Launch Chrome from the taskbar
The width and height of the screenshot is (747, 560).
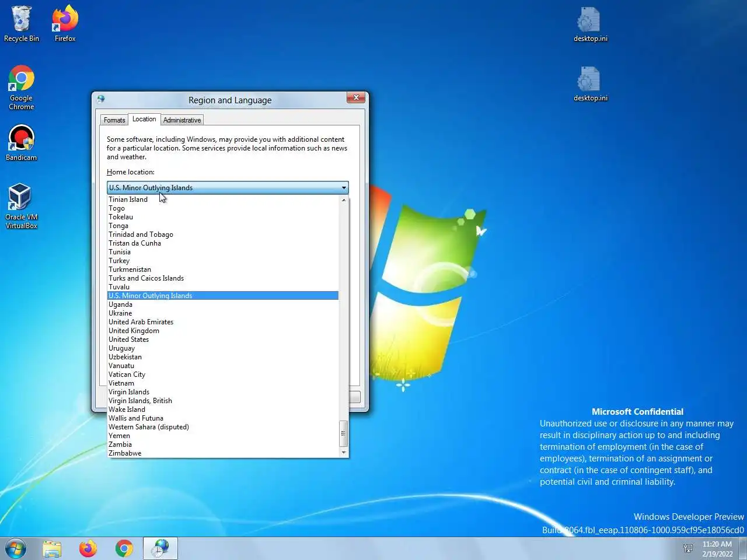click(124, 548)
